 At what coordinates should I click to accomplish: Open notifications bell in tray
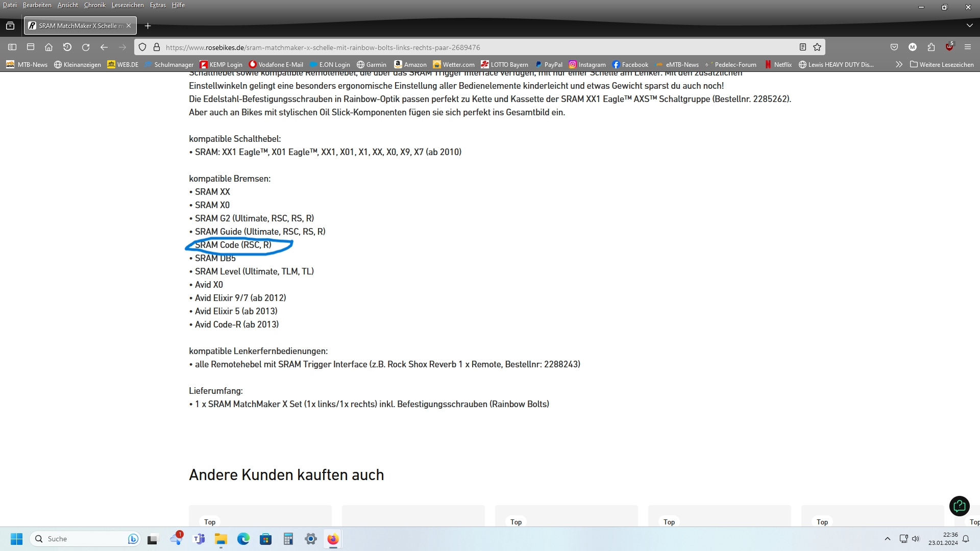(x=966, y=539)
